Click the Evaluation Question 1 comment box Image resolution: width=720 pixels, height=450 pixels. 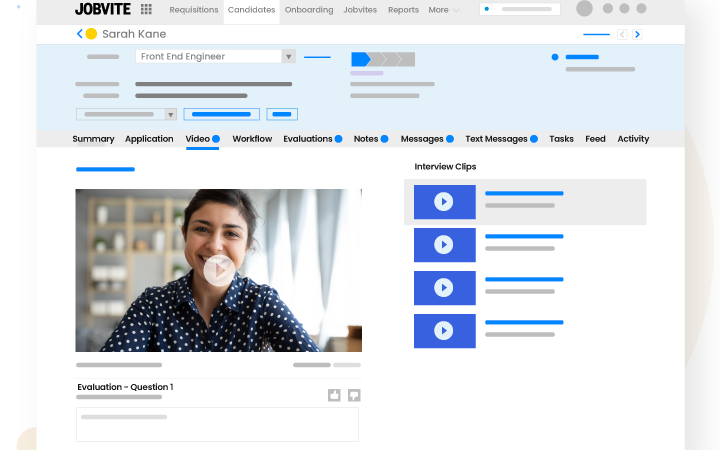coord(217,425)
